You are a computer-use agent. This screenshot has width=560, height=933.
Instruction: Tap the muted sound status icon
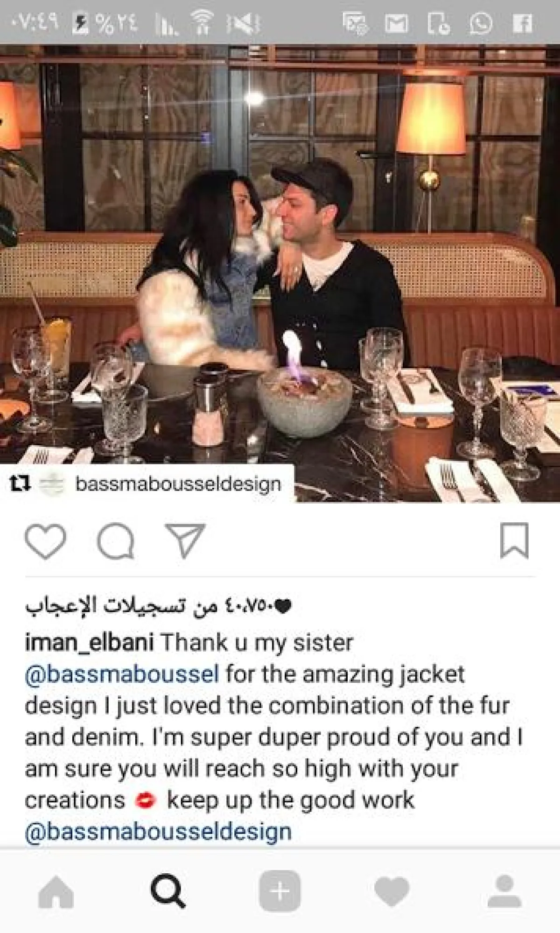[x=244, y=24]
